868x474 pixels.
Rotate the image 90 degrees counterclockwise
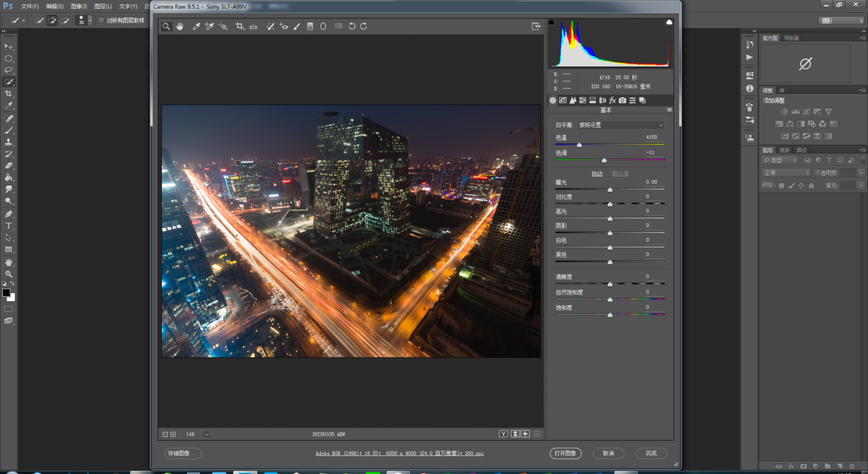tap(352, 26)
